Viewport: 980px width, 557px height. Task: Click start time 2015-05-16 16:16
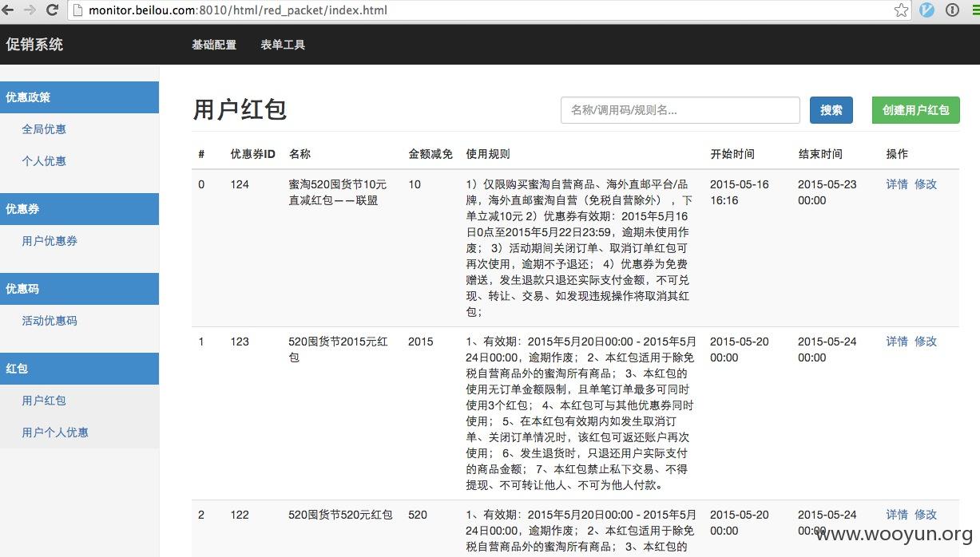pos(740,192)
